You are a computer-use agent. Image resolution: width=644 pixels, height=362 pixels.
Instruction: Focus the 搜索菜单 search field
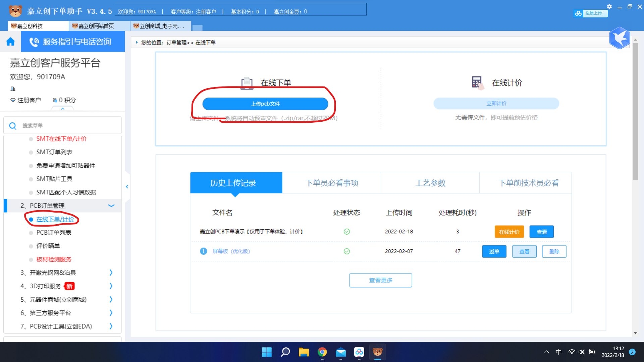pos(62,125)
